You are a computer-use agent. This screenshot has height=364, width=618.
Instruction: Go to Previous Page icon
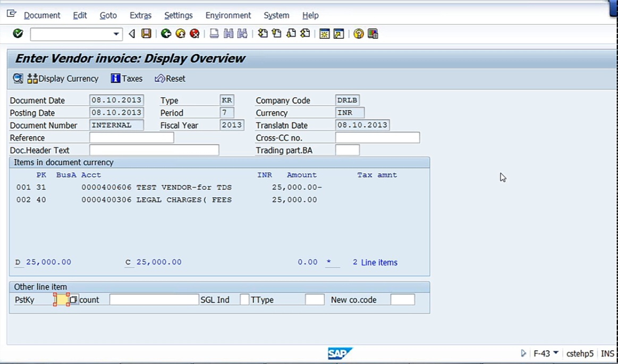click(277, 33)
